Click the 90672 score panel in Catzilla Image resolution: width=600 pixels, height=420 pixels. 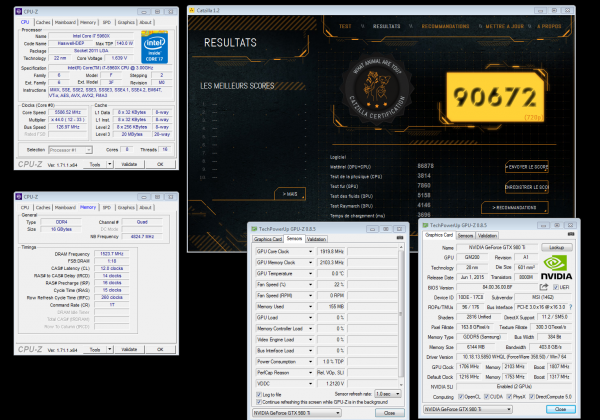coord(496,97)
